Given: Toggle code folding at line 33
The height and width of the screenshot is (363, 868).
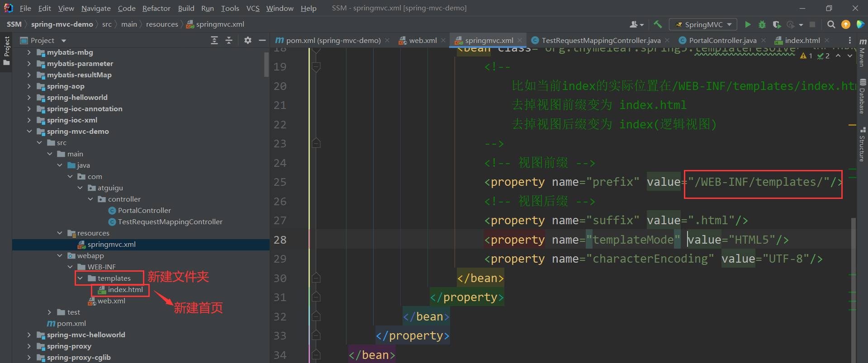Looking at the screenshot, I should [x=316, y=335].
